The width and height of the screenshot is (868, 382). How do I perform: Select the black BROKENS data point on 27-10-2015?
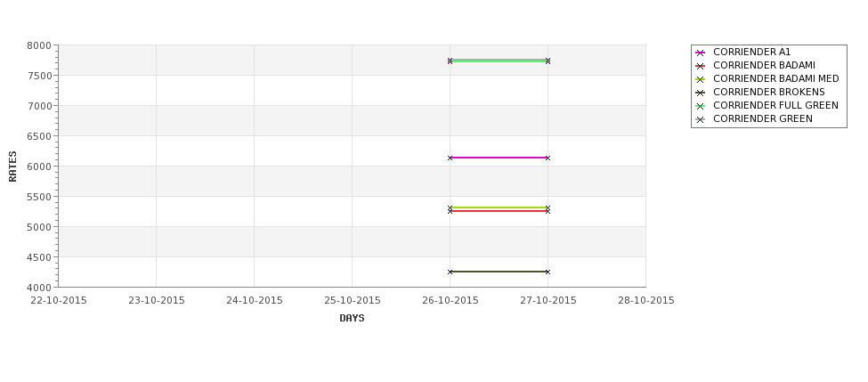(548, 272)
